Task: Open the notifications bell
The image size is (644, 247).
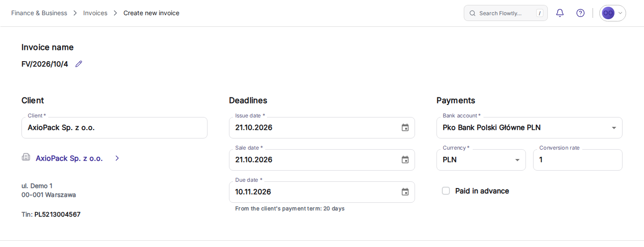Action: [560, 13]
